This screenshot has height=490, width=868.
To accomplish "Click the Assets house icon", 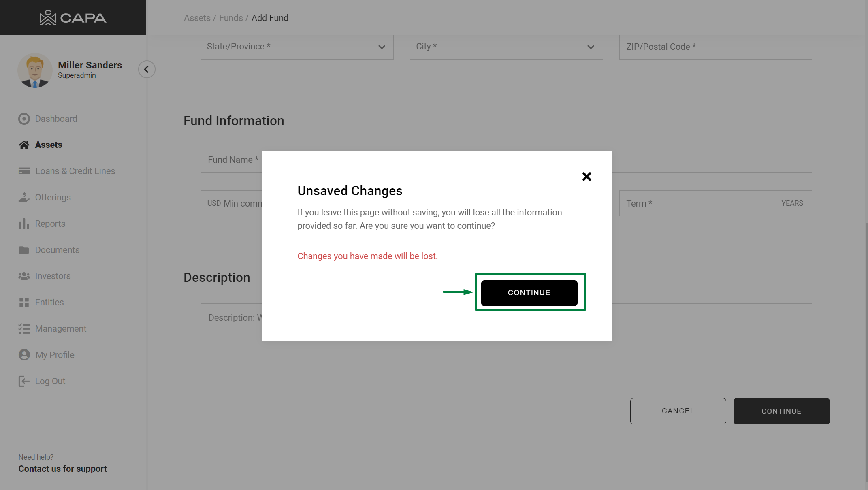I will point(24,145).
